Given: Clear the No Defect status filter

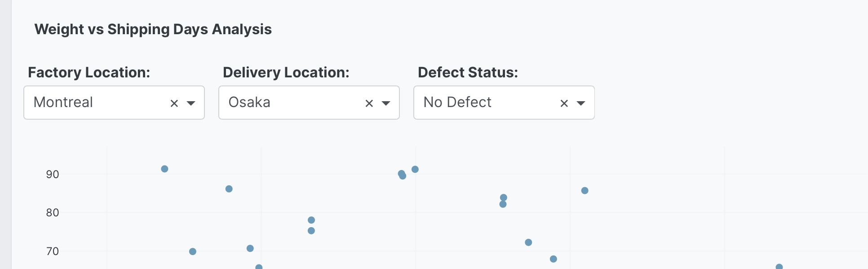Looking at the screenshot, I should 564,103.
